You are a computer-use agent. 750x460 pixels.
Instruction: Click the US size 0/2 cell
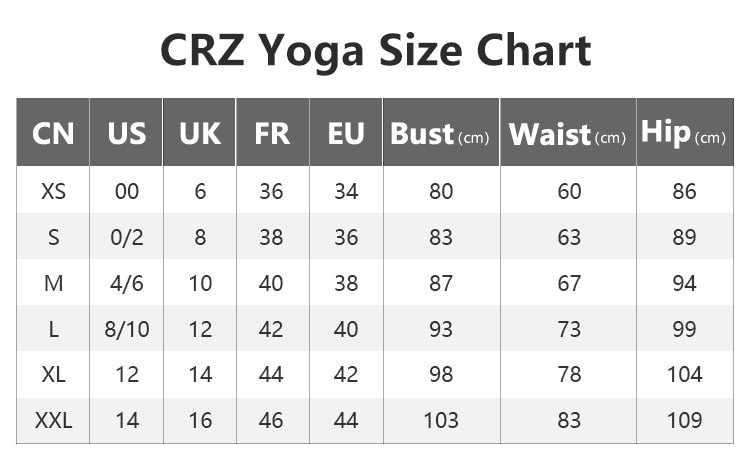tap(127, 237)
